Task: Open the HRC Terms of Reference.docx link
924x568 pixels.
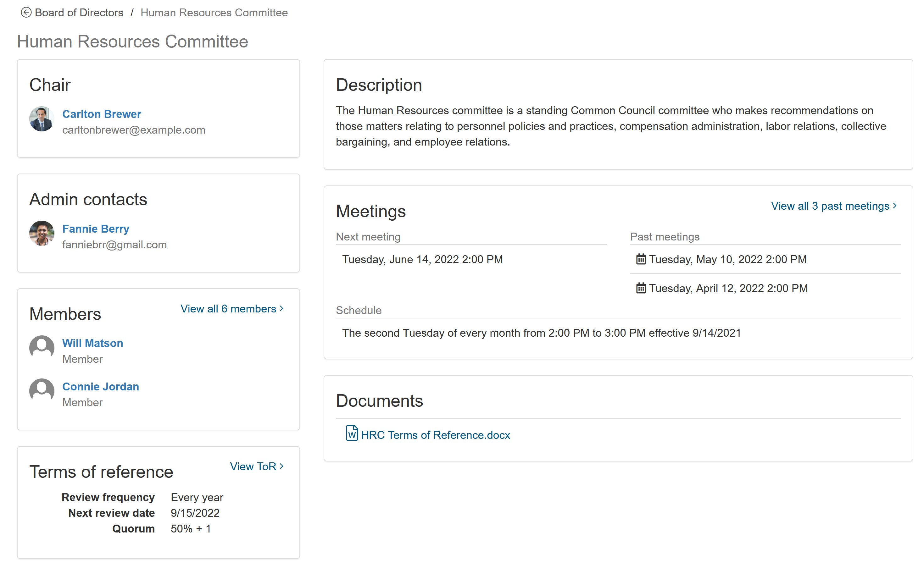Action: (435, 435)
